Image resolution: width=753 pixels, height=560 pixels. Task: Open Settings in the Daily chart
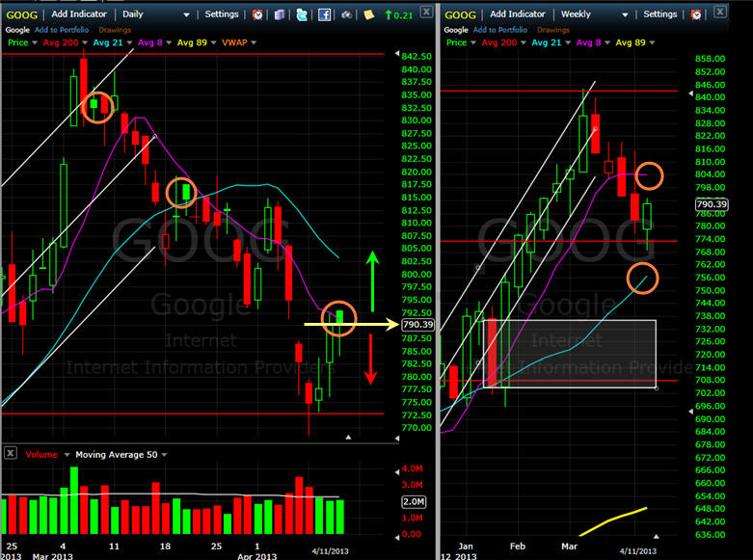pos(222,14)
